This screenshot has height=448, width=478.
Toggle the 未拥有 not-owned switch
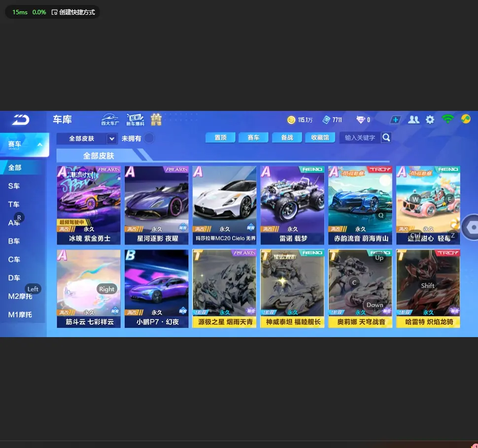click(x=149, y=138)
